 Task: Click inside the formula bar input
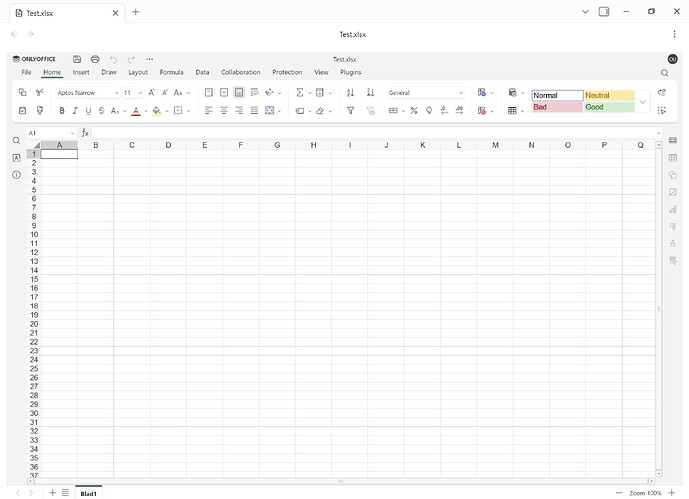coord(374,133)
